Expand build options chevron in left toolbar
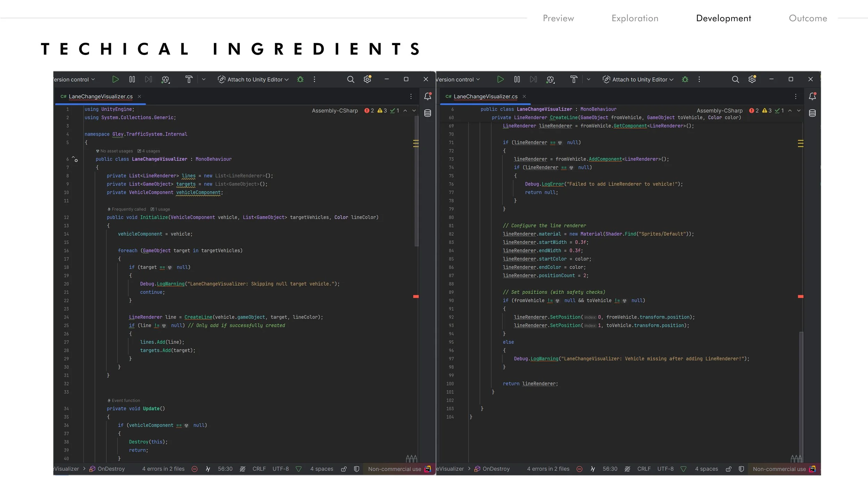The height and width of the screenshot is (488, 868). pyautogui.click(x=204, y=79)
